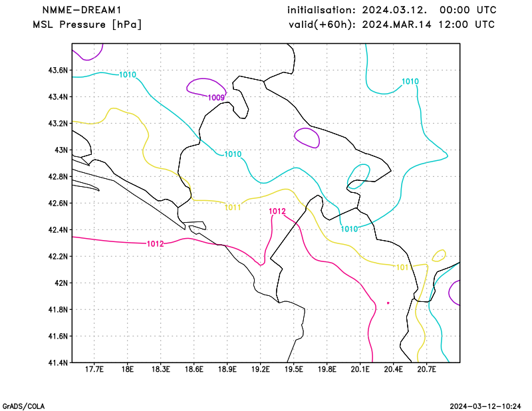Click the initialisation 2024.03.12. 00:00 UTC line

(392, 10)
